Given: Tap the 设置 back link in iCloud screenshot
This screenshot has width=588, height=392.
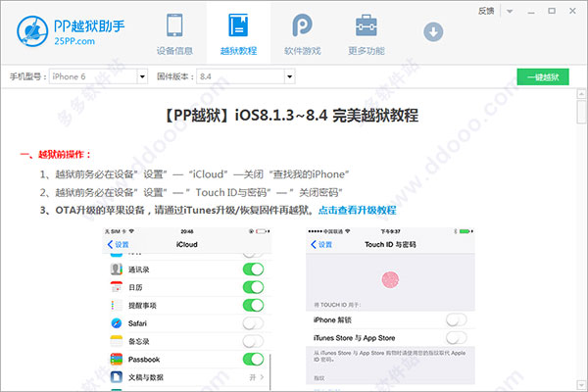Looking at the screenshot, I should 119,245.
